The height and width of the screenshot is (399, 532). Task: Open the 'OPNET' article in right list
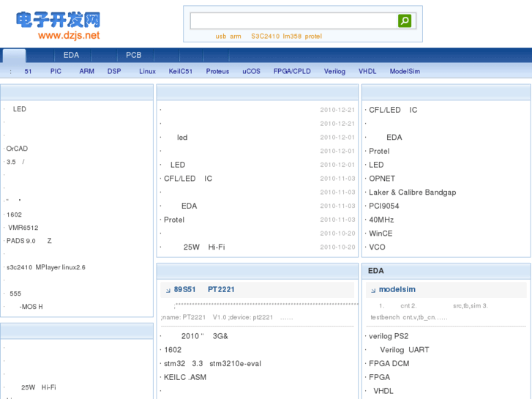(382, 179)
